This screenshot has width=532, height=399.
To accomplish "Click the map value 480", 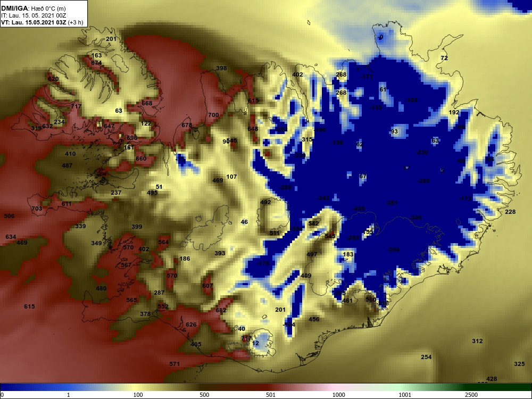I will tap(101, 288).
